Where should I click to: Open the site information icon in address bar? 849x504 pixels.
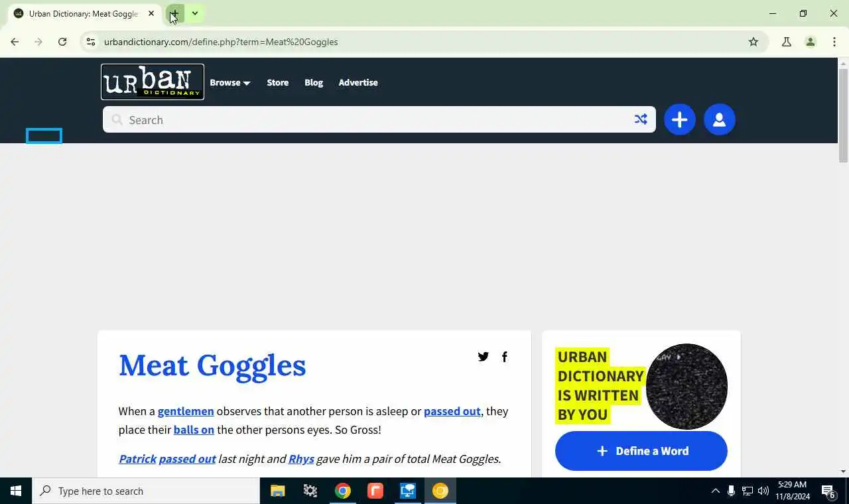[91, 42]
